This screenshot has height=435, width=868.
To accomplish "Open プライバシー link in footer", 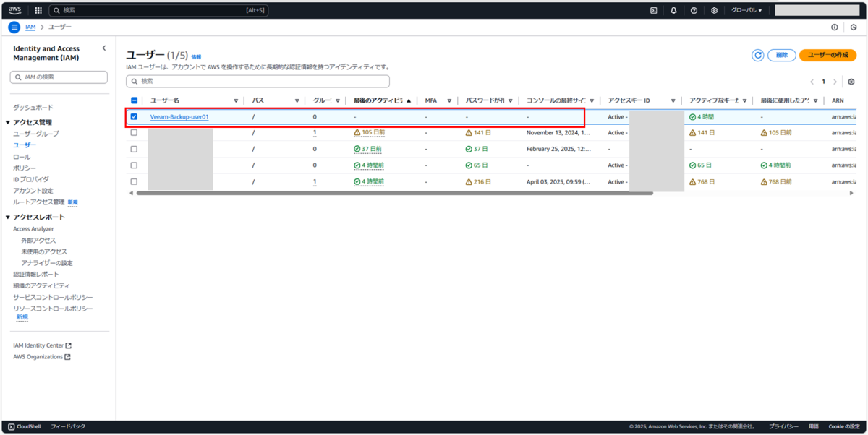I will pos(783,426).
